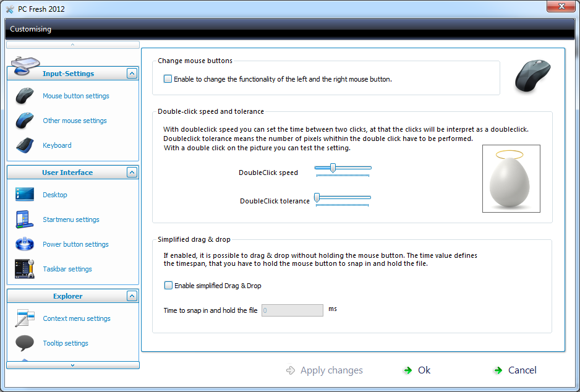Click the snap-in time input field
580x392 pixels.
292,310
